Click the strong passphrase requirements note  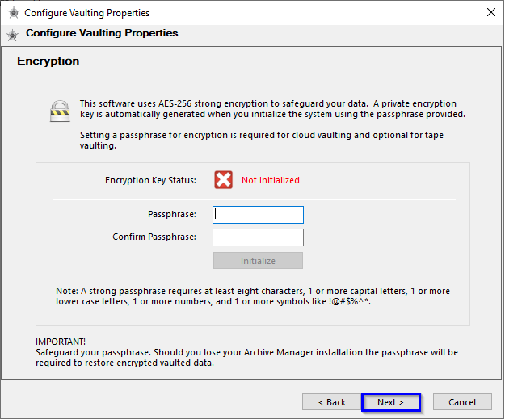pyautogui.click(x=253, y=296)
